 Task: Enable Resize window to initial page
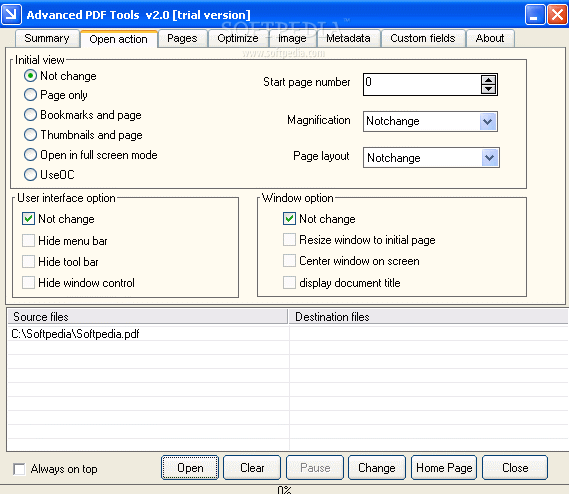(289, 240)
